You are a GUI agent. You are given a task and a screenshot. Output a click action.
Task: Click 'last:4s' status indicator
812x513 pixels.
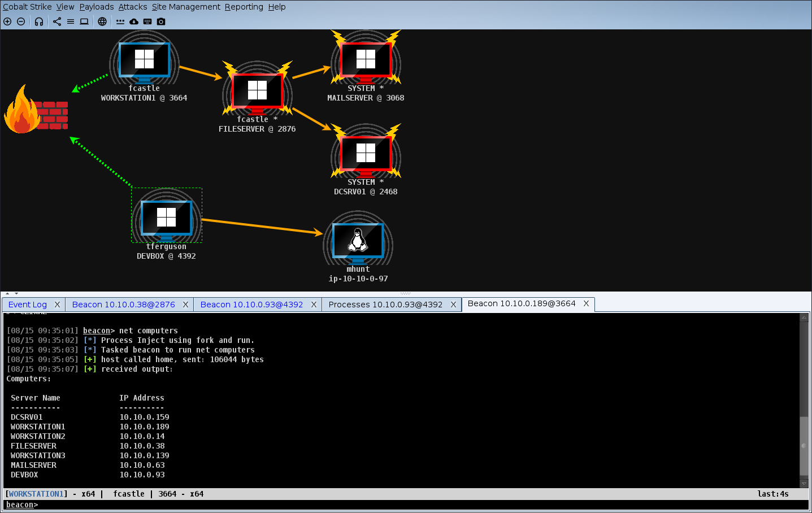(x=773, y=494)
